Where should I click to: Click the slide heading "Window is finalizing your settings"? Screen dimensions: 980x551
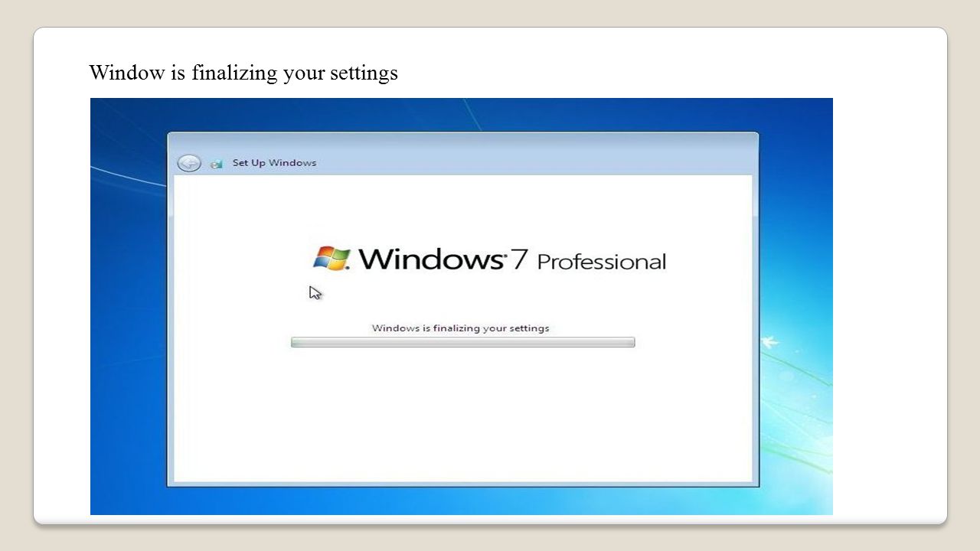click(243, 73)
